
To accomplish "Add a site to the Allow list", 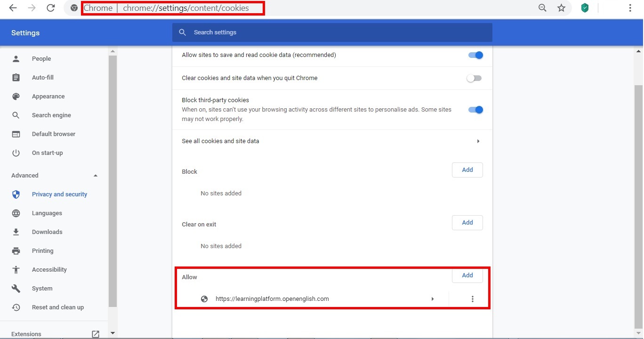I will (x=467, y=275).
